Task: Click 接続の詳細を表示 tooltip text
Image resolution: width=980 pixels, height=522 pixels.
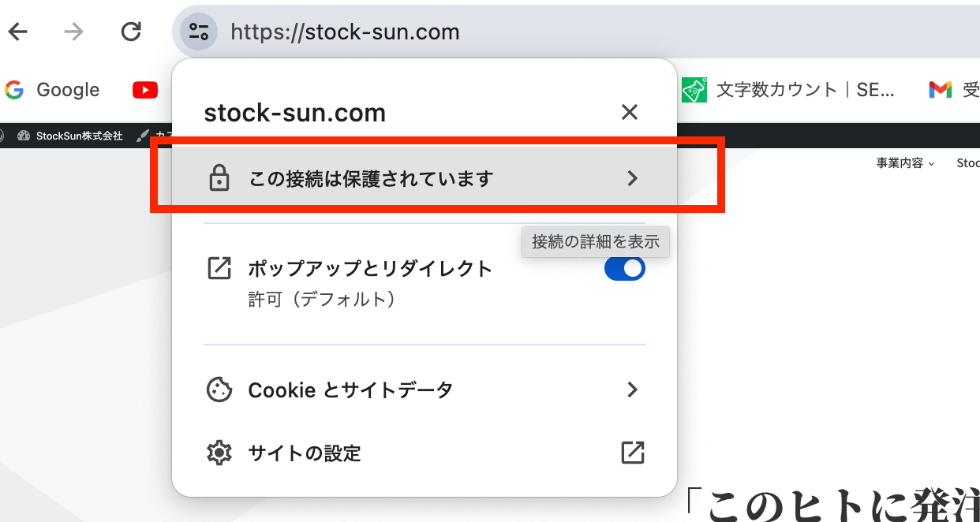Action: pyautogui.click(x=595, y=241)
